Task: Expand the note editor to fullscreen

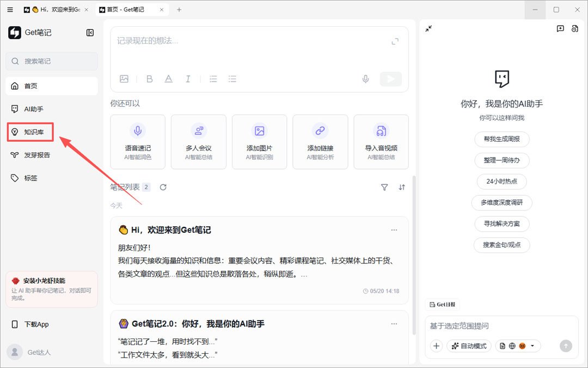Action: click(x=395, y=41)
